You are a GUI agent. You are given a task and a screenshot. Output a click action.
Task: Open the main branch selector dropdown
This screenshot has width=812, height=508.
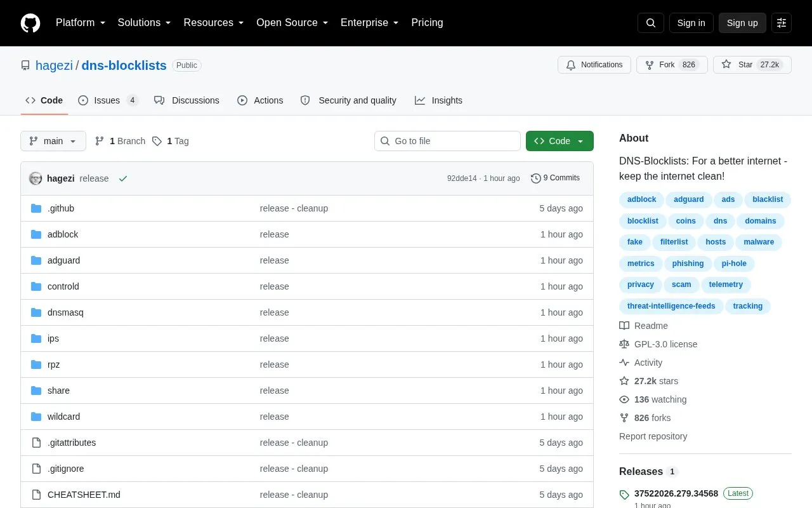[53, 141]
